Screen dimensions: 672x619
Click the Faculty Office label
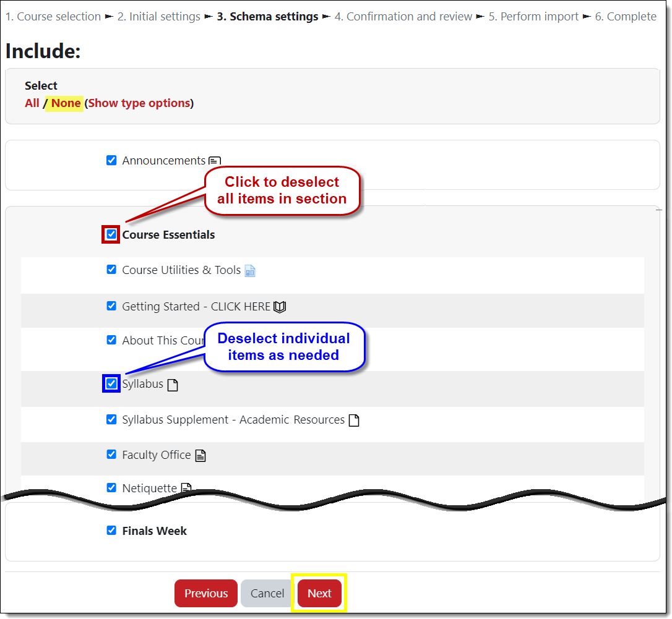(157, 455)
